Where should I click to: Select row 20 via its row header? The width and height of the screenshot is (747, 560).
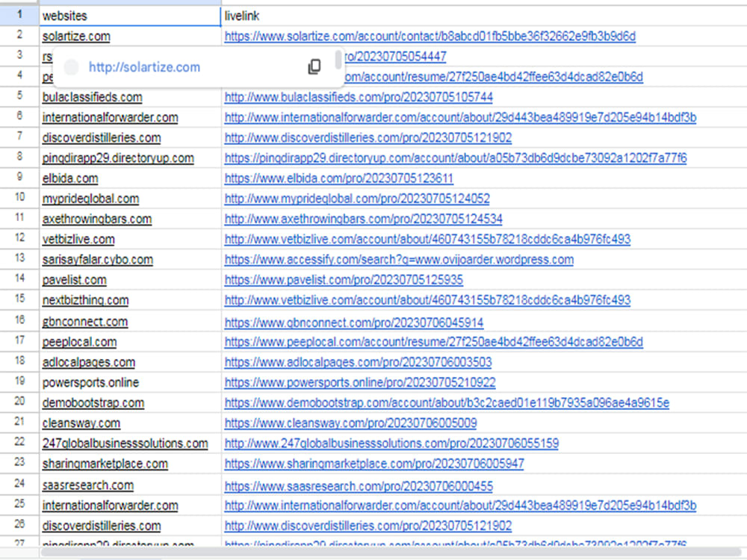pyautogui.click(x=19, y=402)
